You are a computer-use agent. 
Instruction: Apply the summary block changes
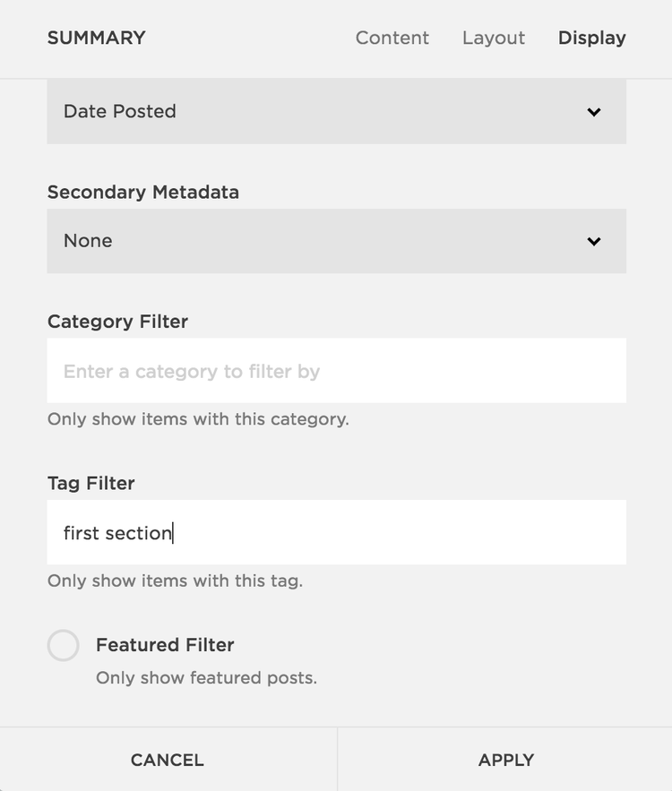[505, 760]
